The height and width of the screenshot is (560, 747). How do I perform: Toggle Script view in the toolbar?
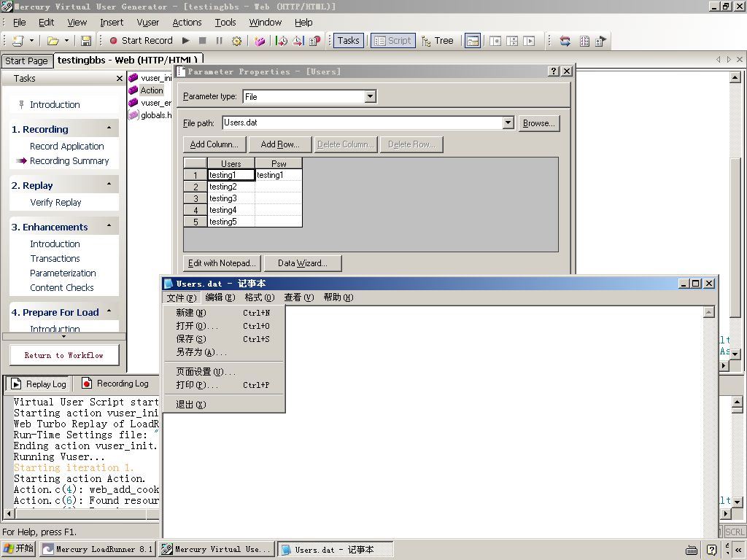pyautogui.click(x=392, y=41)
